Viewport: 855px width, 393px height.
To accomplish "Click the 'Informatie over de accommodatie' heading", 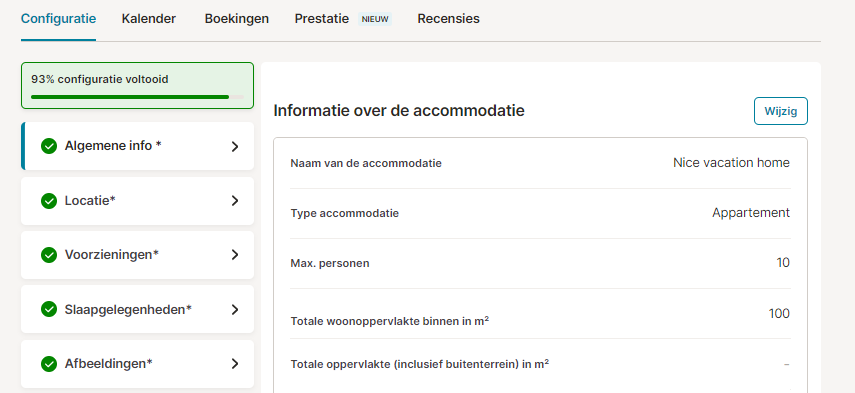I will 399,111.
